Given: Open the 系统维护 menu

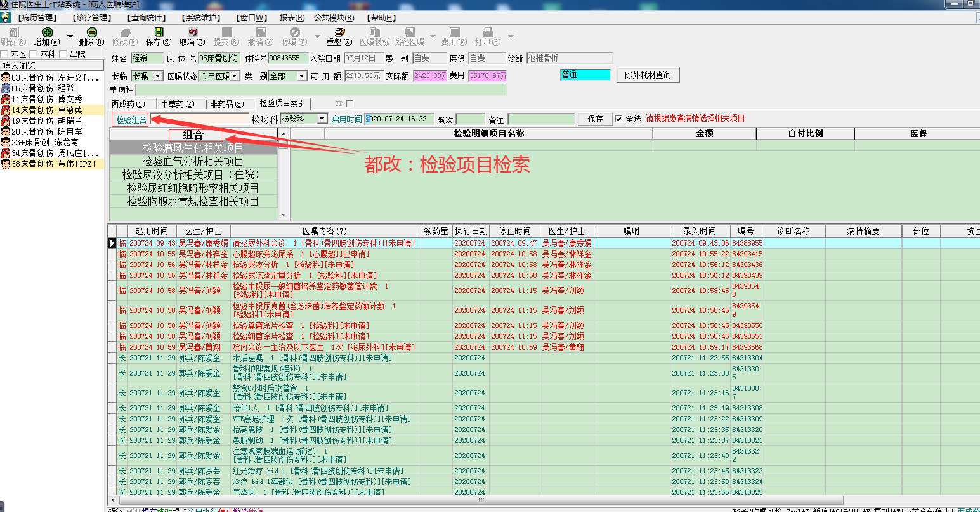Looking at the screenshot, I should (x=201, y=18).
